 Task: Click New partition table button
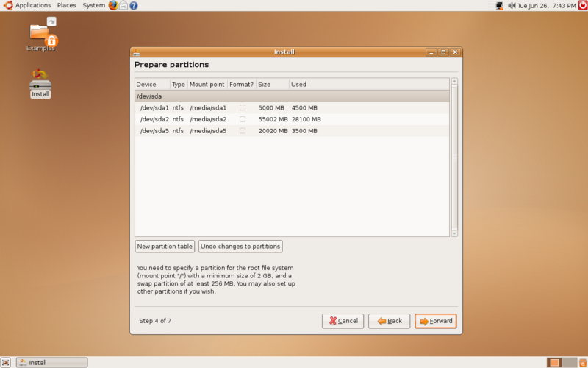click(165, 247)
